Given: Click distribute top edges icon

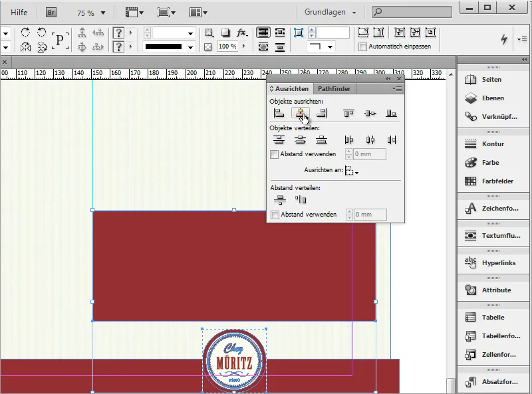Looking at the screenshot, I should 279,140.
